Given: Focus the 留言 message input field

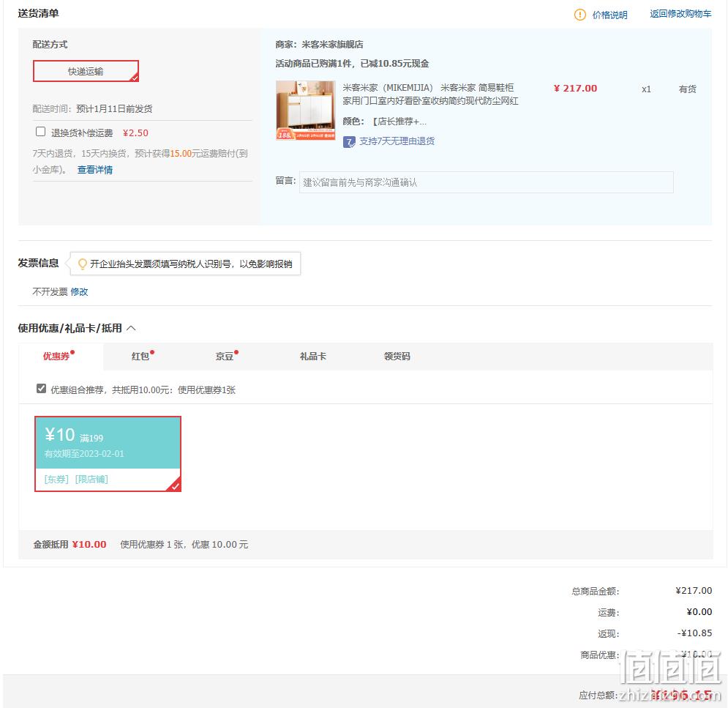Looking at the screenshot, I should [x=486, y=182].
